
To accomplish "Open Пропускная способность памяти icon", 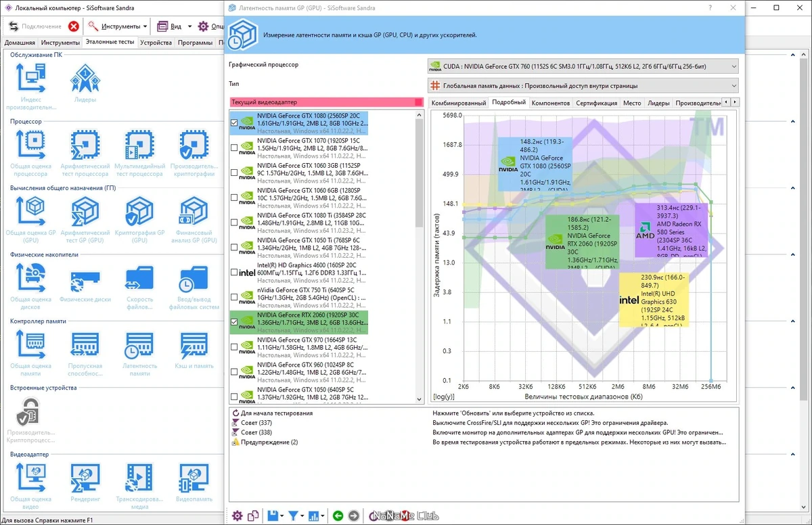I will click(x=85, y=353).
